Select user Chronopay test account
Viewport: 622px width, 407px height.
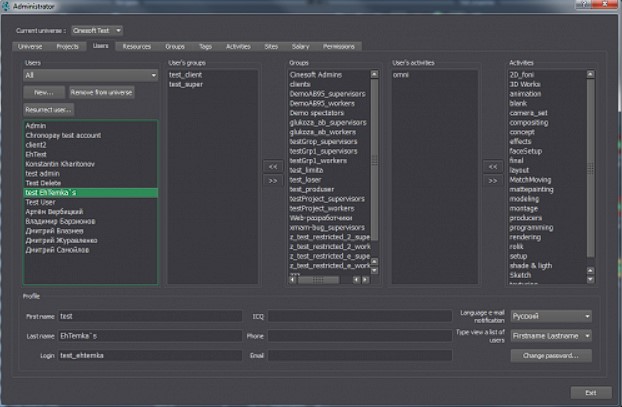coord(90,135)
